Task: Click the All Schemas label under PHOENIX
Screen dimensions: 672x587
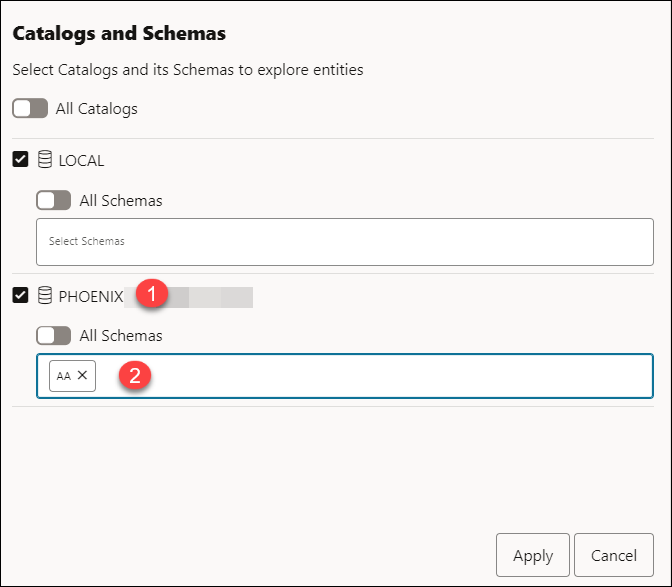Action: click(x=121, y=336)
